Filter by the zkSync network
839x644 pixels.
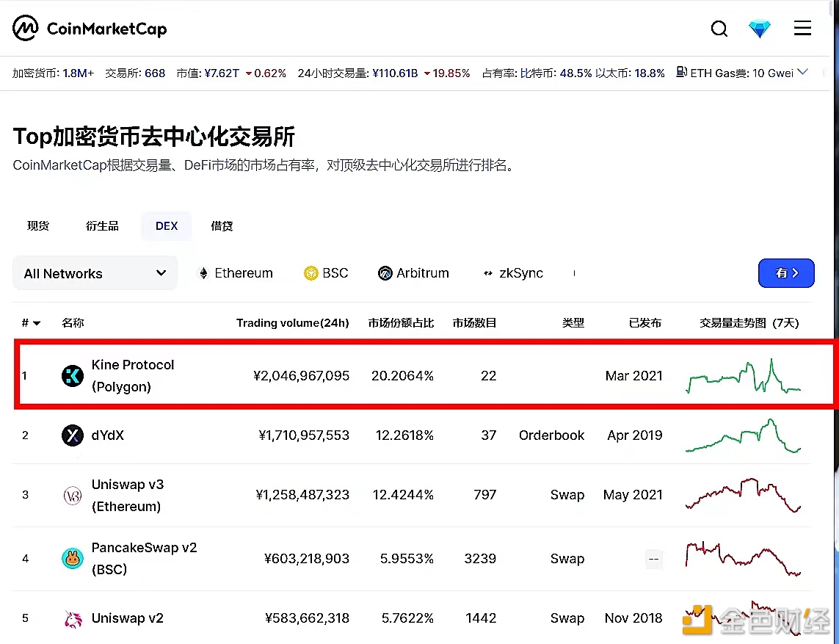(x=512, y=274)
